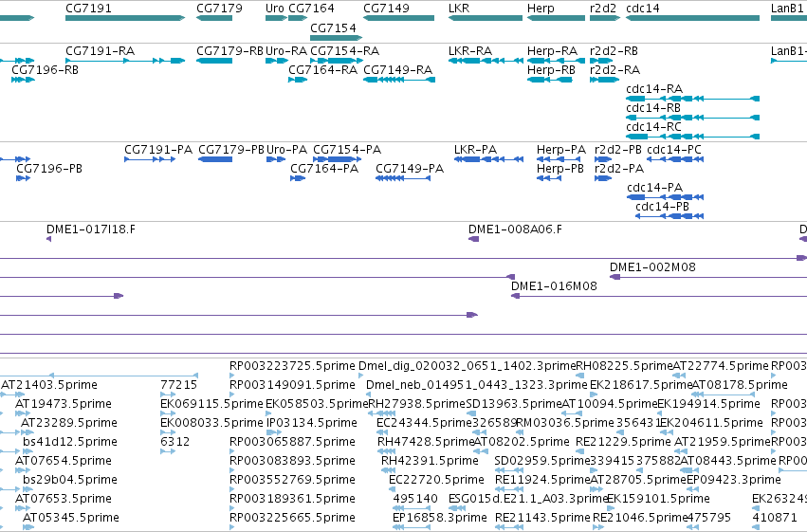807x532 pixels.
Task: Select the 495140 EST label
Action: [x=415, y=499]
